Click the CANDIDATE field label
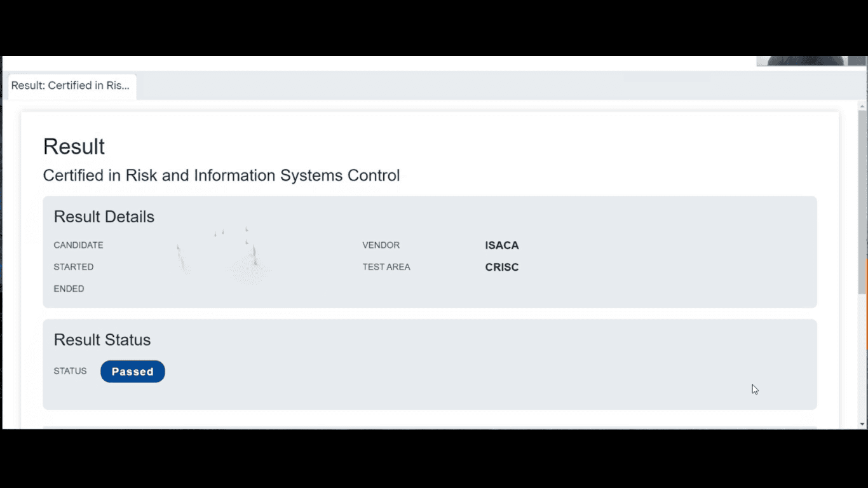Image resolution: width=868 pixels, height=488 pixels. coord(78,245)
